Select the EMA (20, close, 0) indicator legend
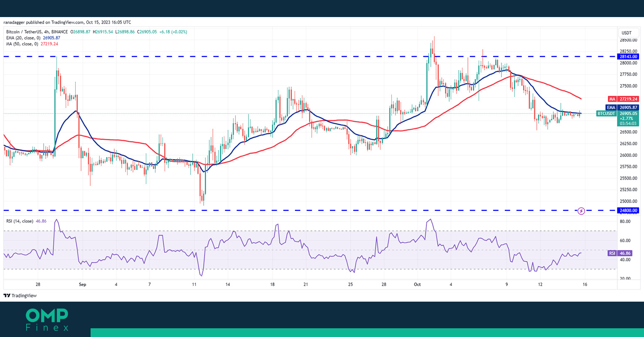The width and height of the screenshot is (644, 337). point(23,38)
